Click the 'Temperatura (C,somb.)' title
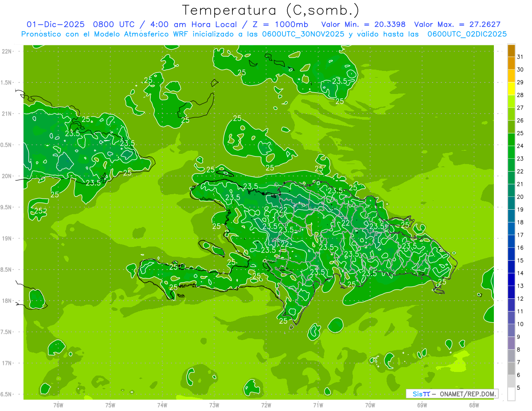The height and width of the screenshot is (411, 532). (x=270, y=10)
